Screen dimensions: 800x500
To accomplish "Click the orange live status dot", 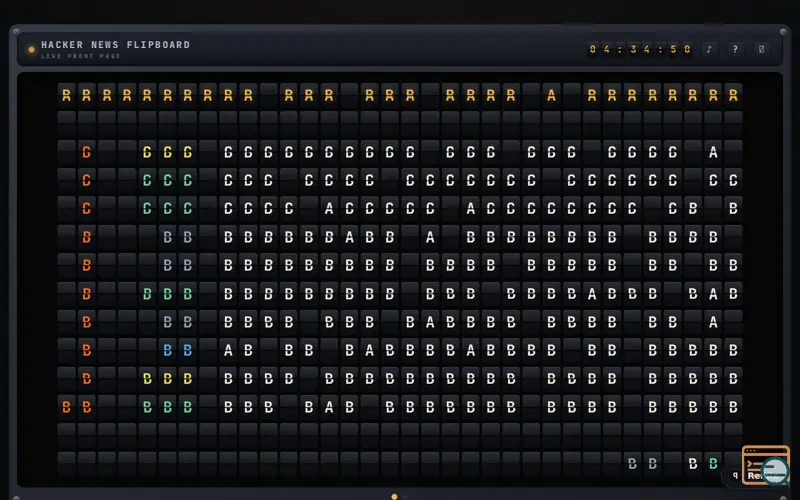I will pos(31,49).
